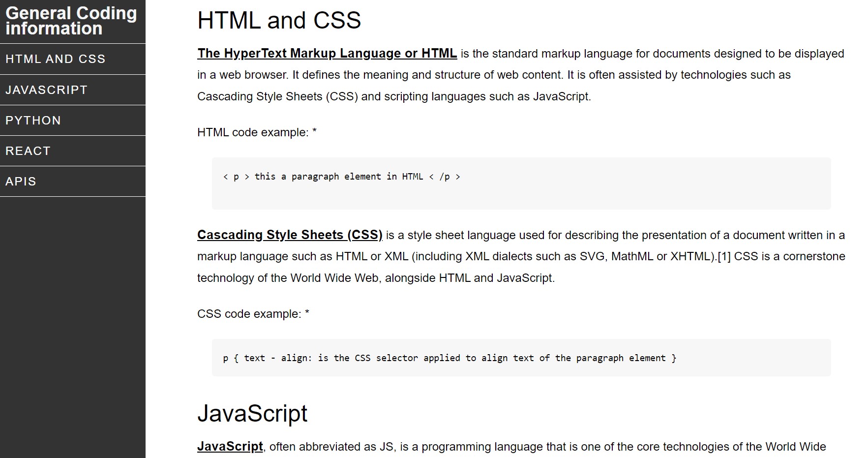
Task: Click the HTML paragraph code example block
Action: click(x=521, y=183)
